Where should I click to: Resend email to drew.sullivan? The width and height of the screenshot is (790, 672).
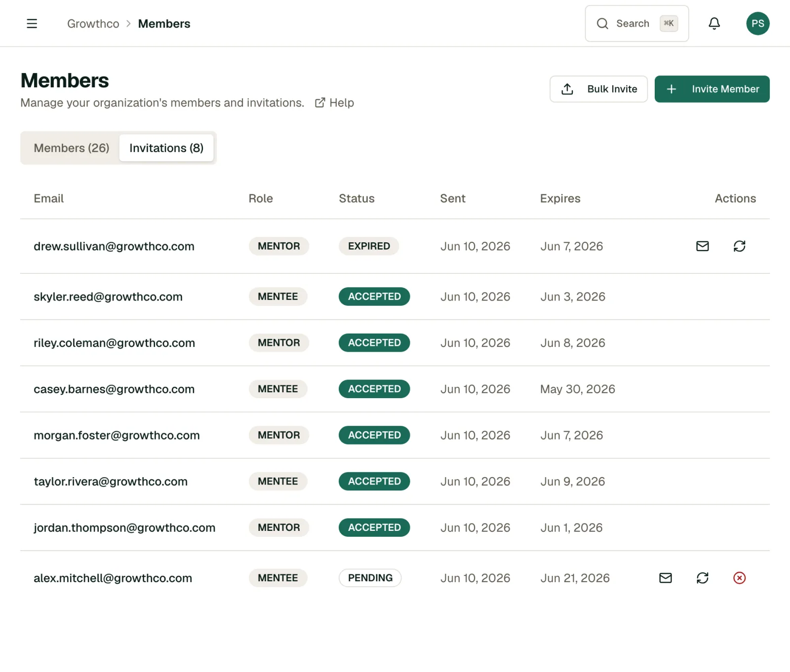tap(702, 246)
